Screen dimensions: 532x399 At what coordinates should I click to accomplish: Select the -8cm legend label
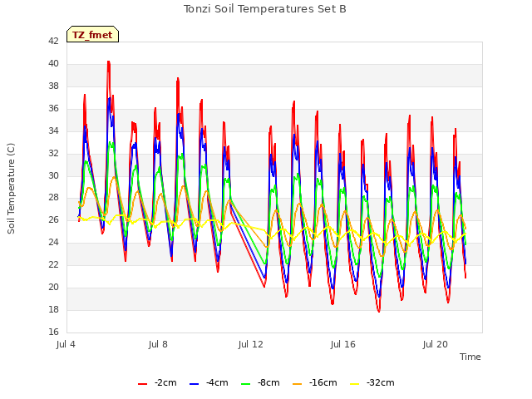pyautogui.click(x=268, y=382)
